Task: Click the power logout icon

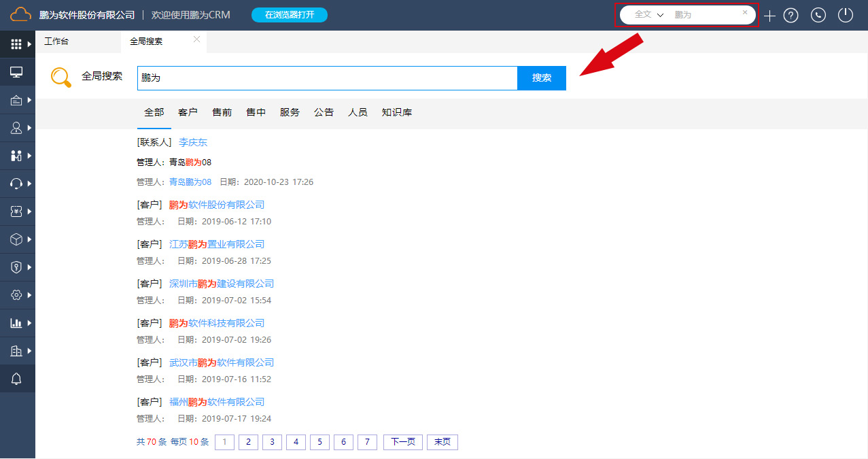Action: [x=845, y=15]
